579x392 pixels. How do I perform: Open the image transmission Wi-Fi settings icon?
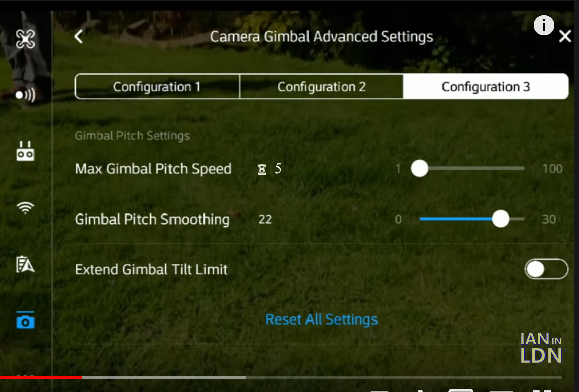25,208
